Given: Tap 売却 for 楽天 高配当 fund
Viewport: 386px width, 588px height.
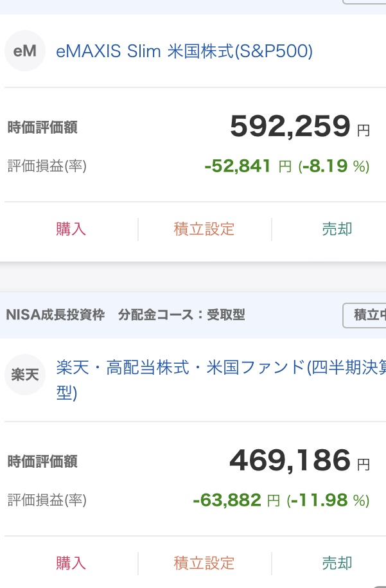Looking at the screenshot, I should click(337, 563).
